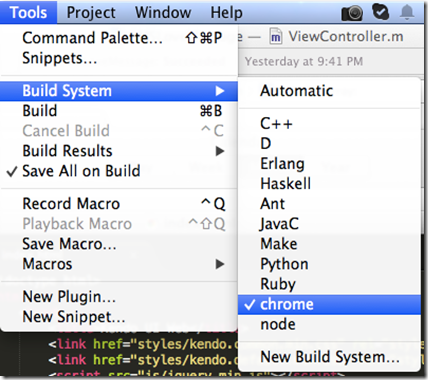Image resolution: width=428 pixels, height=380 pixels.
Task: Choose New Snippet... from the menu
Action: 119,317
